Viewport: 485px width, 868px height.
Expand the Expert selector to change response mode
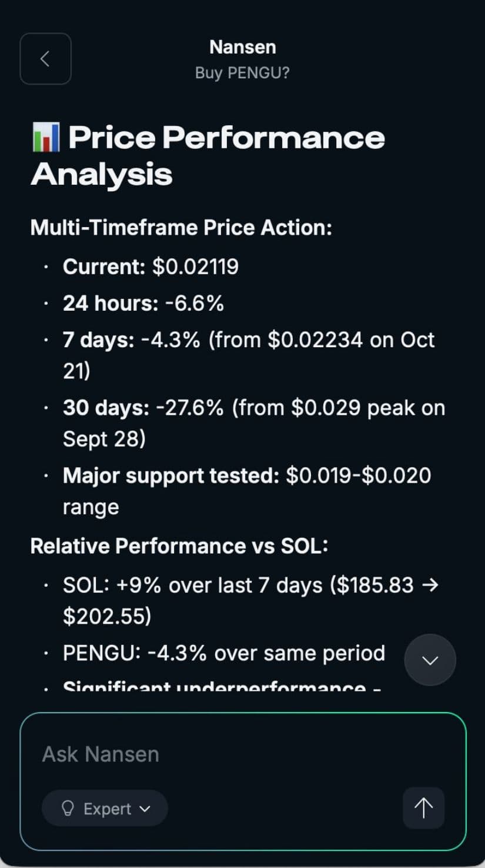(x=105, y=808)
